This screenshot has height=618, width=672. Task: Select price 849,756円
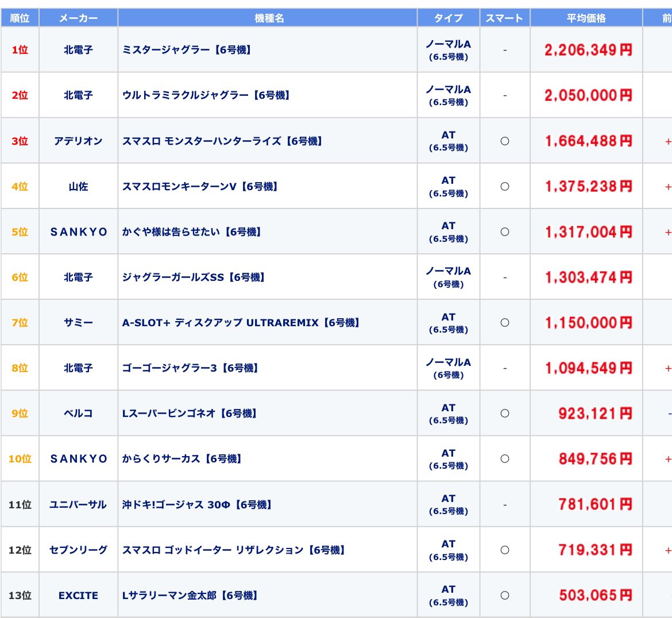click(x=595, y=459)
